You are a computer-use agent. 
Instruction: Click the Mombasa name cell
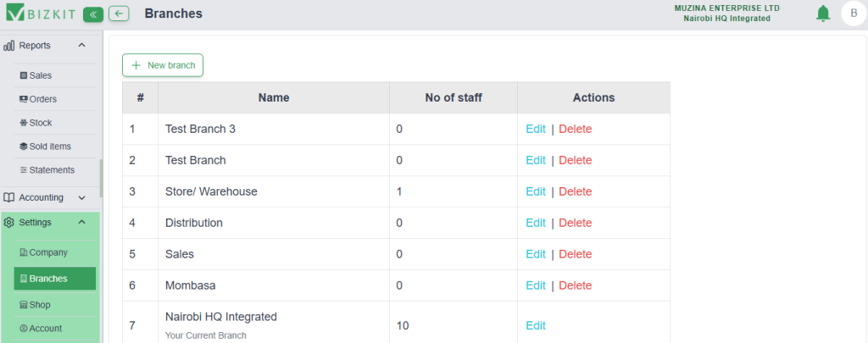[274, 285]
